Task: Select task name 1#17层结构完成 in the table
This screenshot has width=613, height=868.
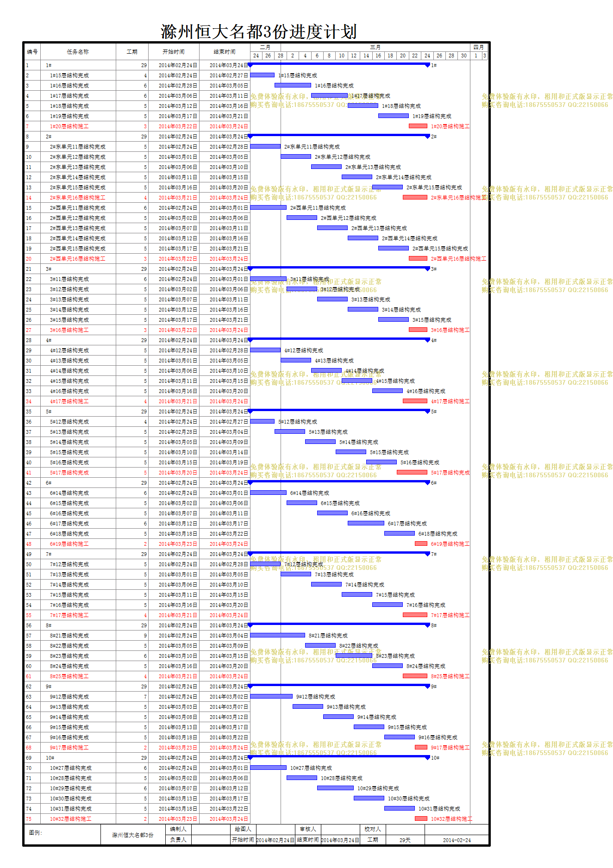Action: click(x=69, y=96)
